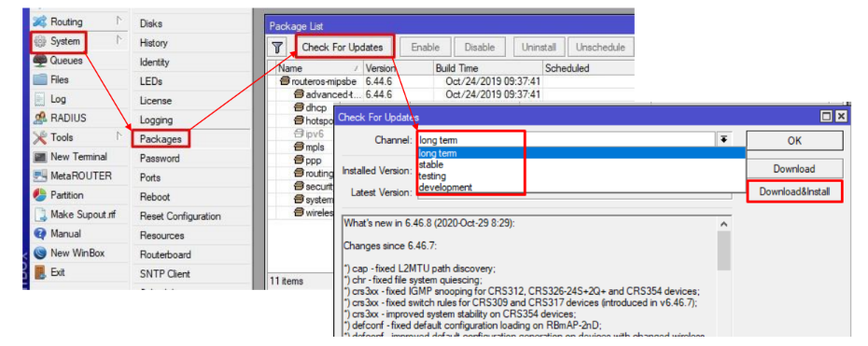Open the System menu
Screen dimensions: 868x346
58,41
